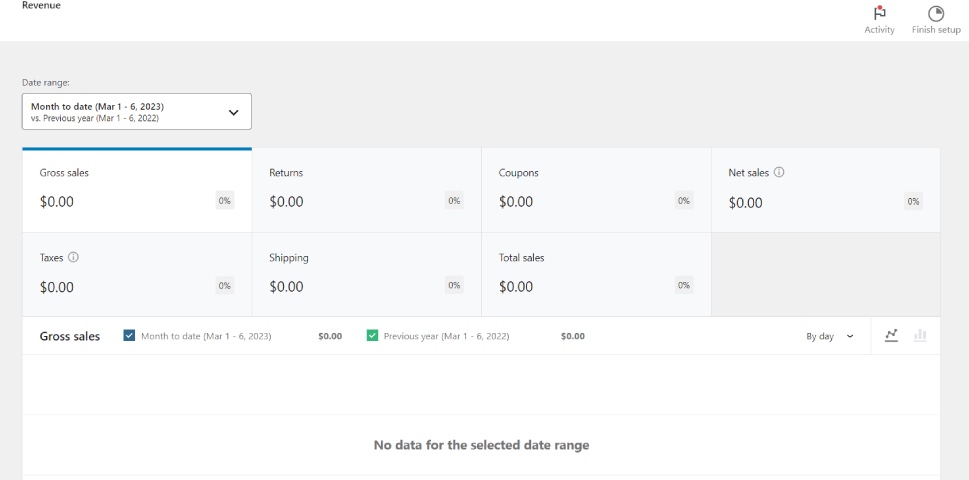Click the Taxes info icon
The height and width of the screenshot is (480, 969).
73,257
